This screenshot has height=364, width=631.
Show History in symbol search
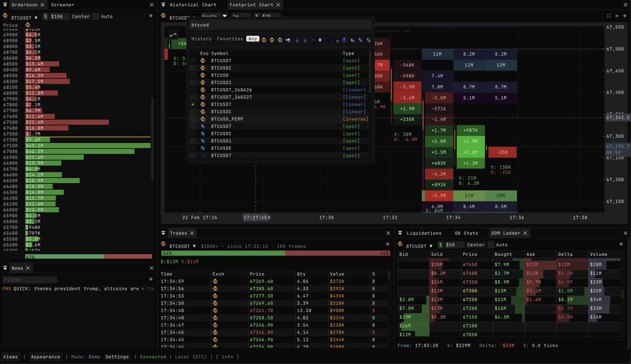point(201,39)
